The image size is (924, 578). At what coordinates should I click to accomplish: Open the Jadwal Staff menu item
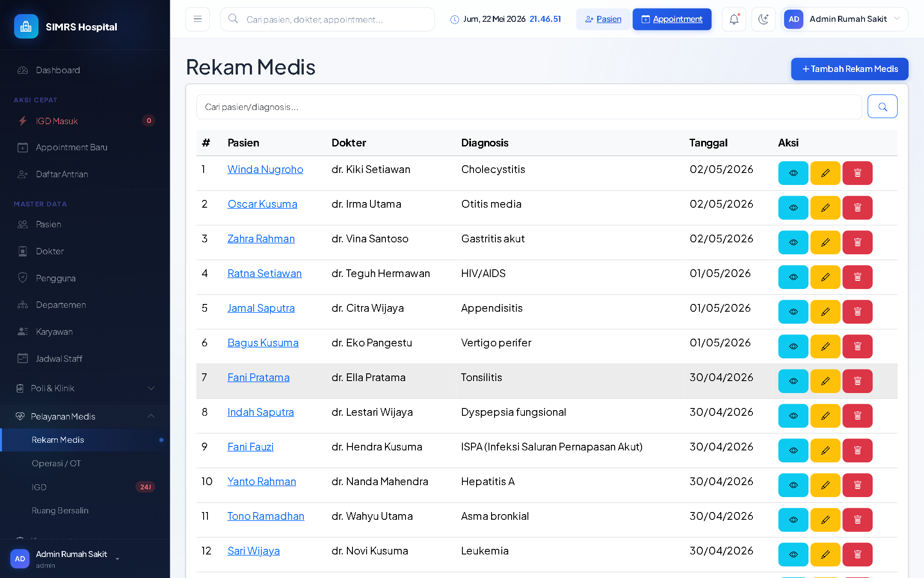coord(85,359)
